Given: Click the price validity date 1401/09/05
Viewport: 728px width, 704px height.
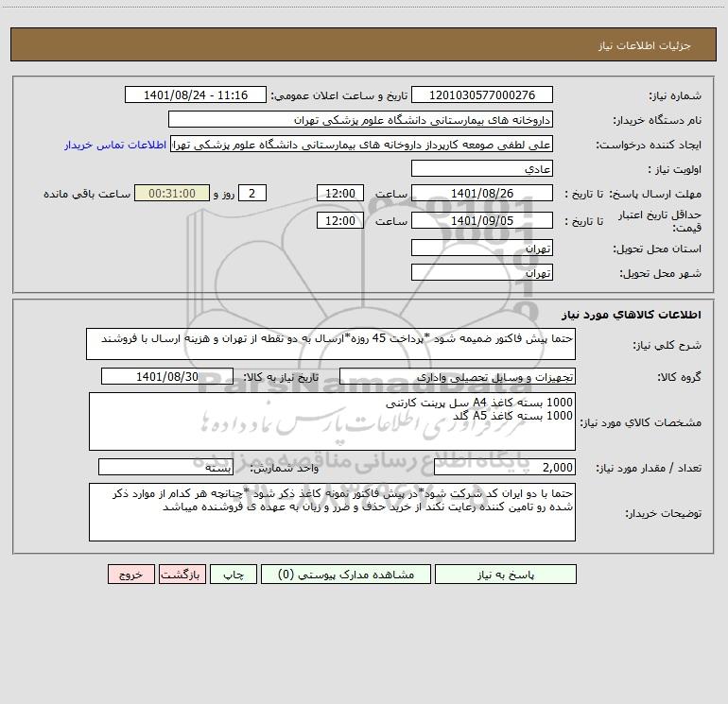Looking at the screenshot, I should click(x=482, y=220).
